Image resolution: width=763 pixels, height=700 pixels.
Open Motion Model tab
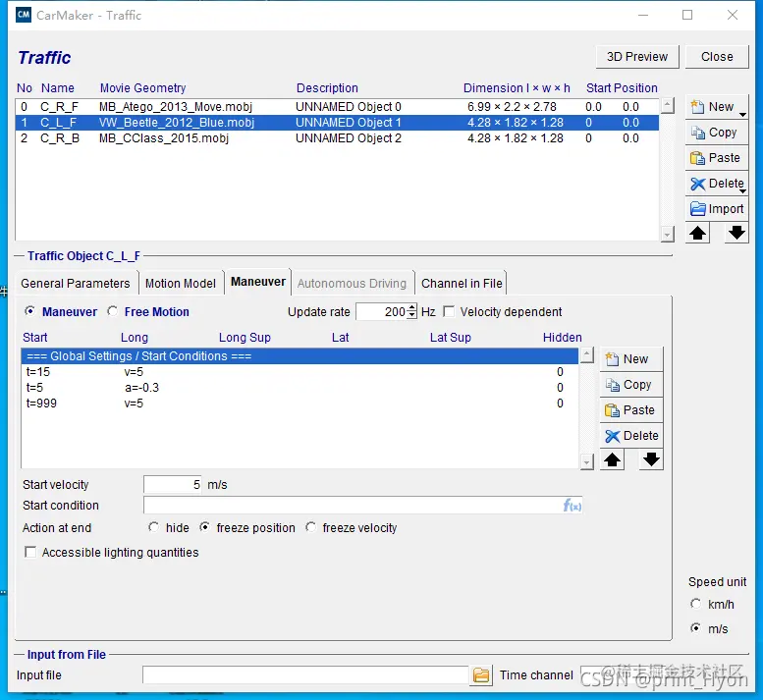(x=181, y=283)
